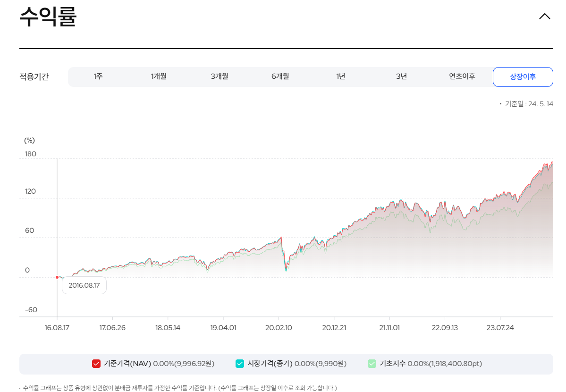Viewport: 566px width, 392px height.
Task: Click the -60 y-axis label
Action: (x=31, y=310)
